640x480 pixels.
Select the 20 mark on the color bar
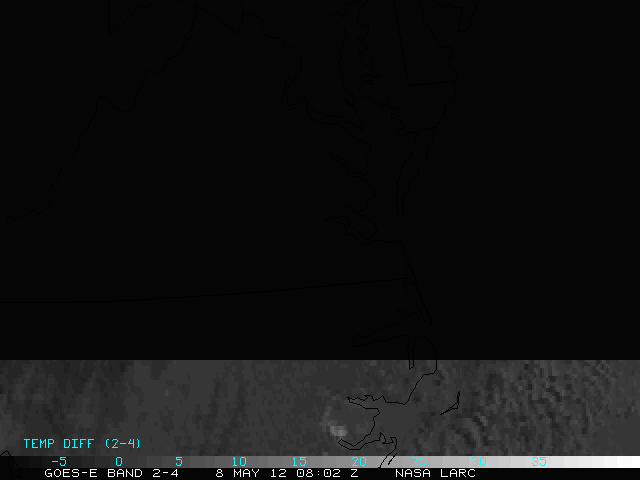[x=358, y=461]
